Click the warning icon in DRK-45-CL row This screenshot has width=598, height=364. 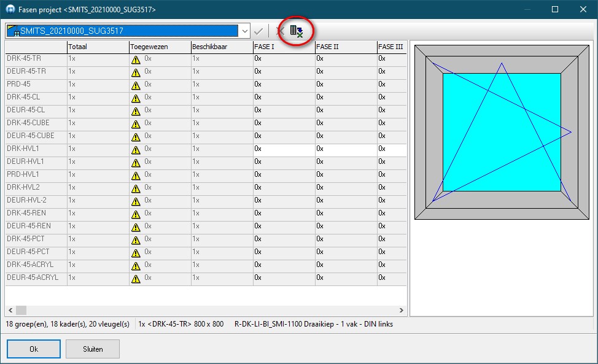click(136, 99)
